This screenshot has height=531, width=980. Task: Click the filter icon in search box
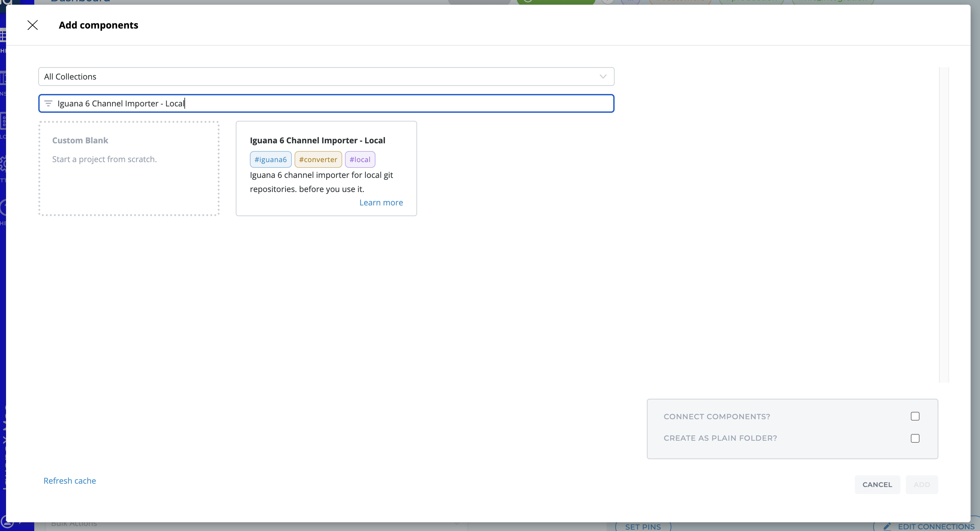click(48, 103)
